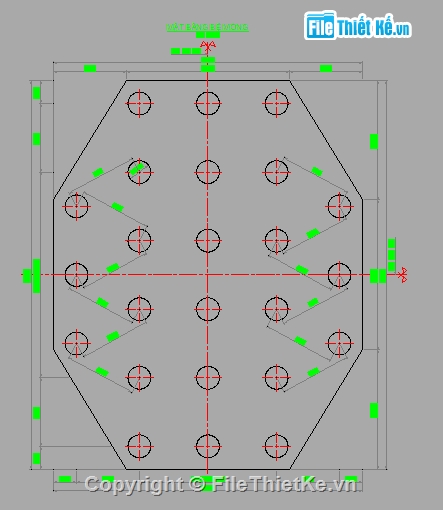Click the intersection of the two red center axes

[207, 275]
